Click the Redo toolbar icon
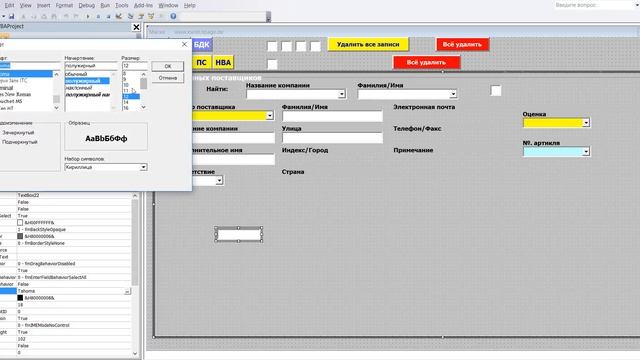 click(76, 16)
